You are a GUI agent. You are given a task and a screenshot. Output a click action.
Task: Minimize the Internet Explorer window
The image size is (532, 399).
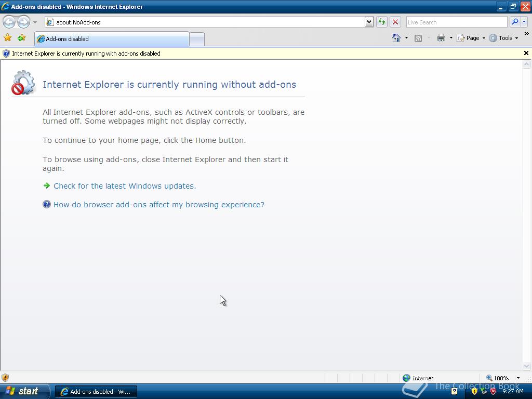[x=501, y=6]
